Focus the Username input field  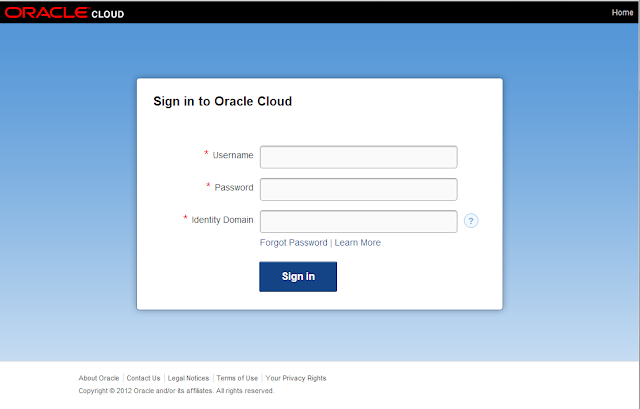click(x=358, y=157)
